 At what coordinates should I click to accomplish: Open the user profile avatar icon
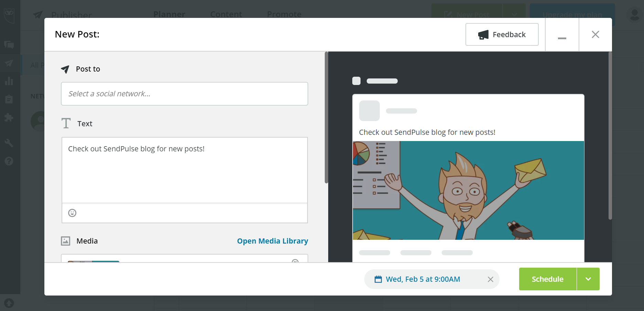[635, 15]
